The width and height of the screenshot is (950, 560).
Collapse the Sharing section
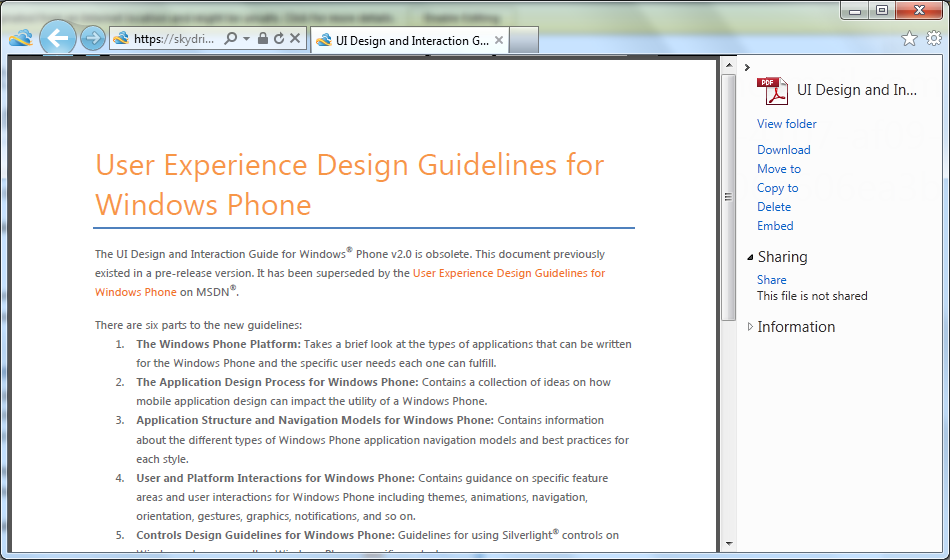(x=751, y=257)
